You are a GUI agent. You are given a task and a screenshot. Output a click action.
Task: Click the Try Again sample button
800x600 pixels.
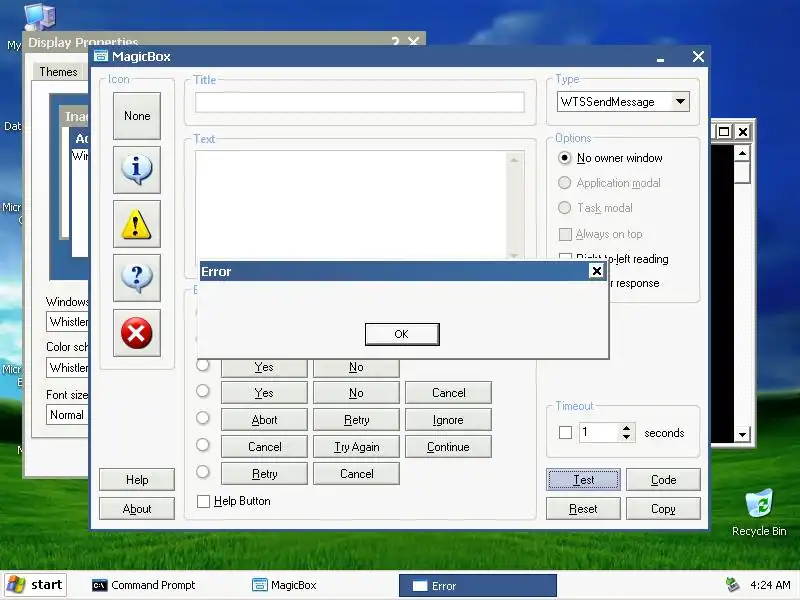(357, 447)
